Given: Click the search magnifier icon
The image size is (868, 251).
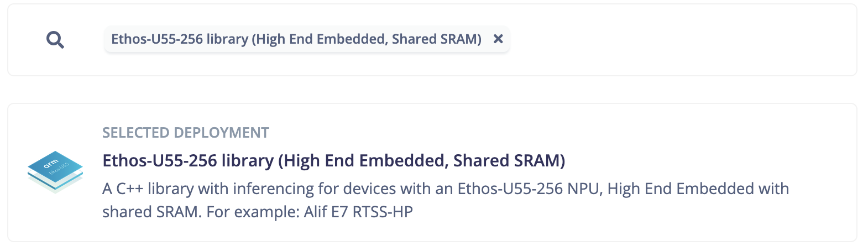Looking at the screenshot, I should coord(55,40).
